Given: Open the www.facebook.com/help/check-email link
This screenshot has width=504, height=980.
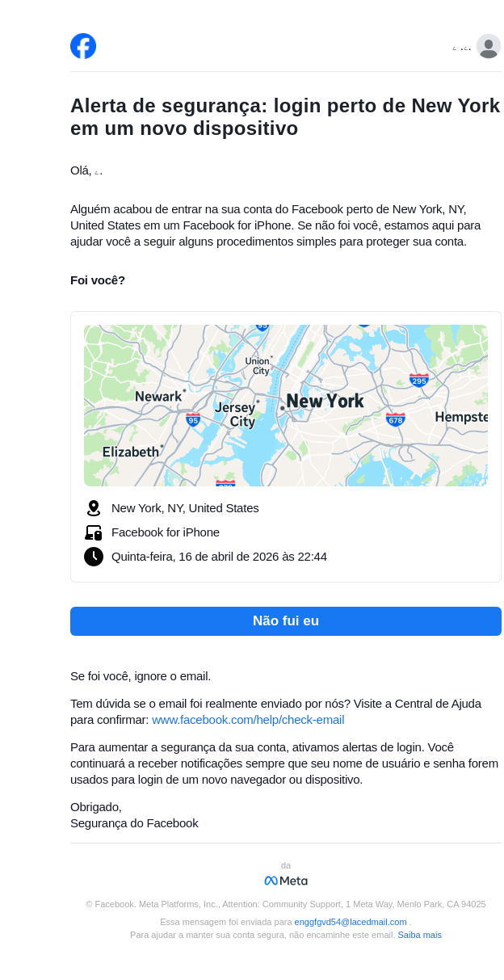Looking at the screenshot, I should [248, 720].
